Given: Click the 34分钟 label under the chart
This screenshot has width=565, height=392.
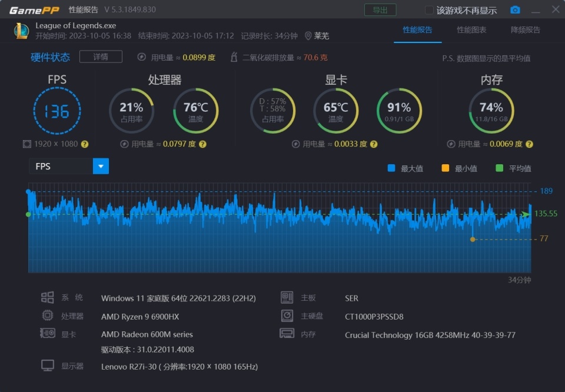Looking at the screenshot, I should tap(520, 280).
